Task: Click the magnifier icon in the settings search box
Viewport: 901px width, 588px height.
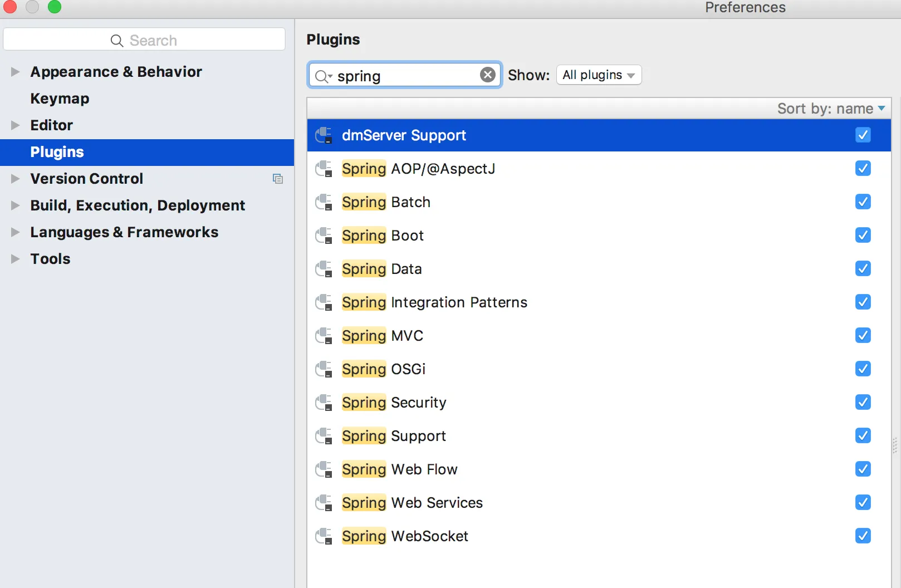Action: tap(116, 41)
